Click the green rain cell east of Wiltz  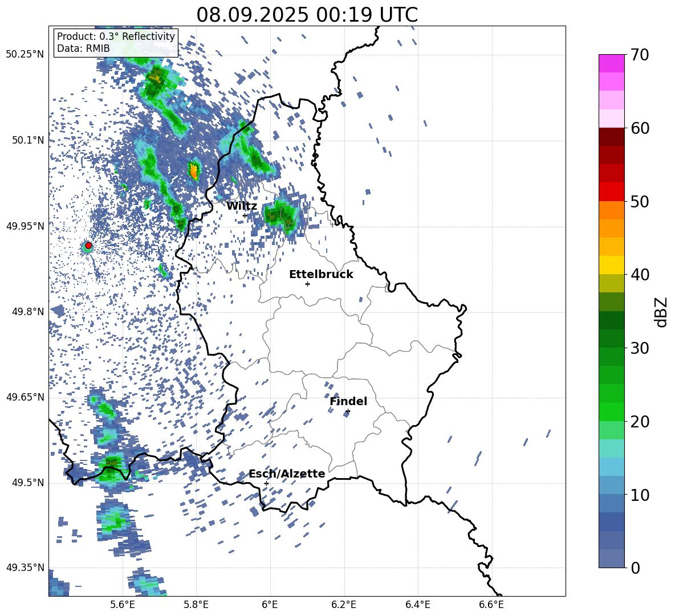(282, 217)
